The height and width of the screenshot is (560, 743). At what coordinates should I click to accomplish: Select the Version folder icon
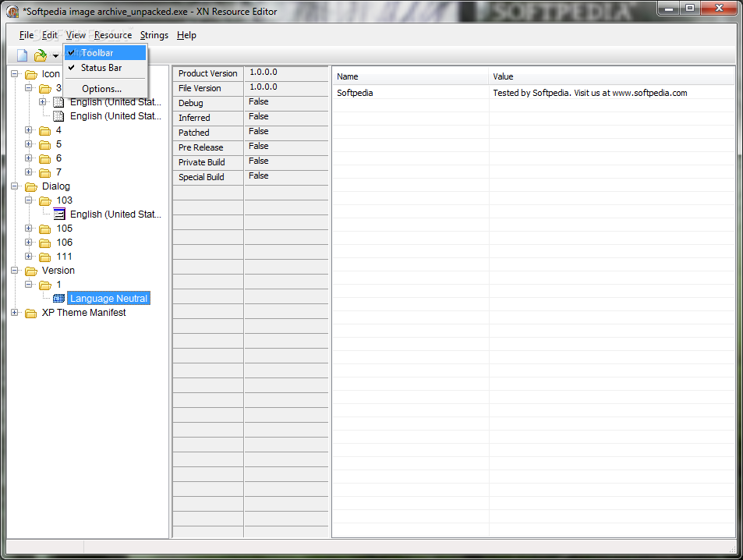tap(31, 271)
